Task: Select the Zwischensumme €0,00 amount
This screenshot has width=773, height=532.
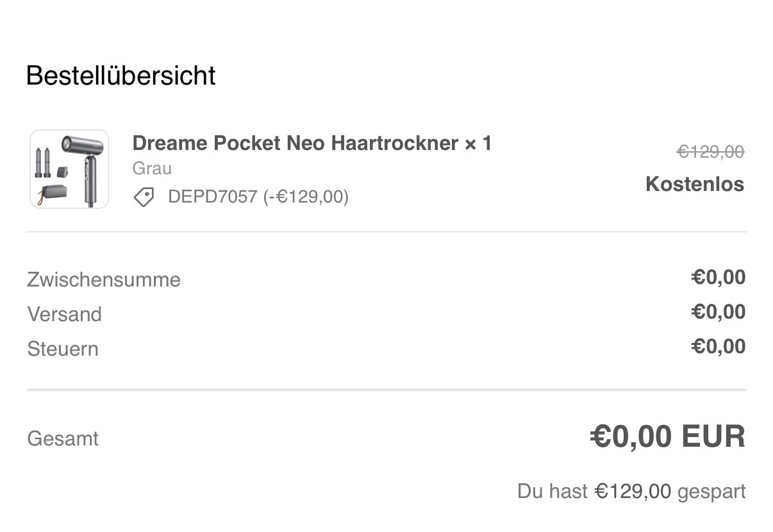Action: point(718,278)
